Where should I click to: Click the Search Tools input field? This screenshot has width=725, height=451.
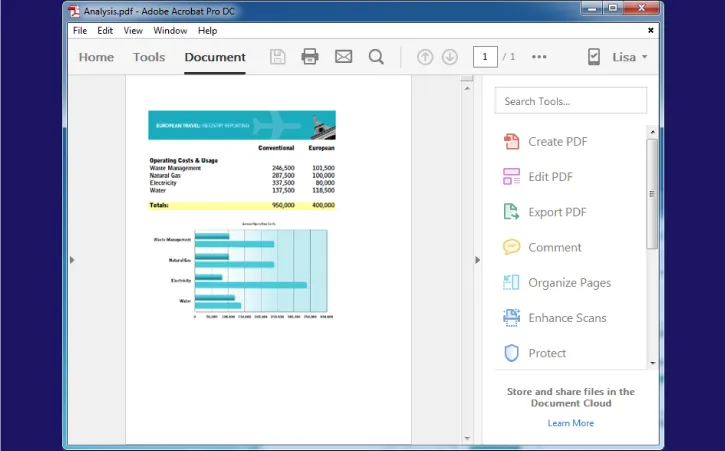571,100
